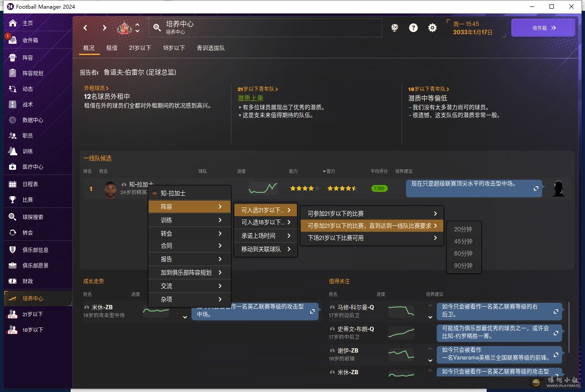The width and height of the screenshot is (585, 392).
Task: Open the 动态 dynamics sidebar icon
Action: 13,89
